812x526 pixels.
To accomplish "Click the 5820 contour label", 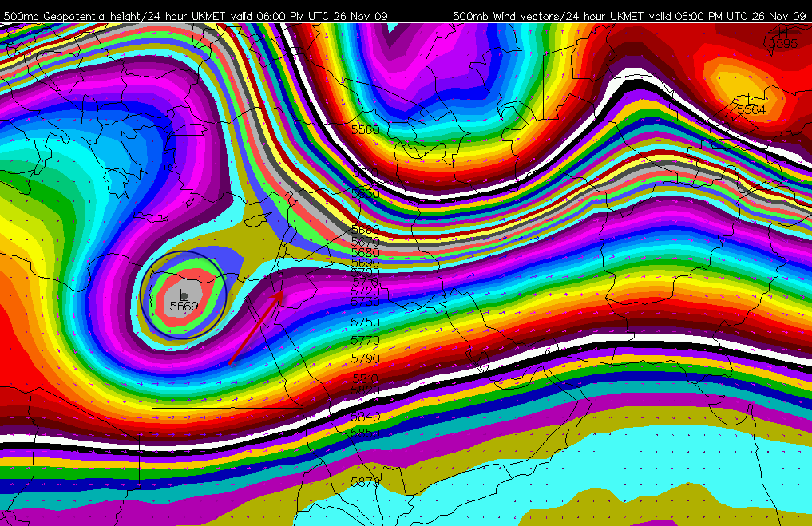I will (365, 390).
